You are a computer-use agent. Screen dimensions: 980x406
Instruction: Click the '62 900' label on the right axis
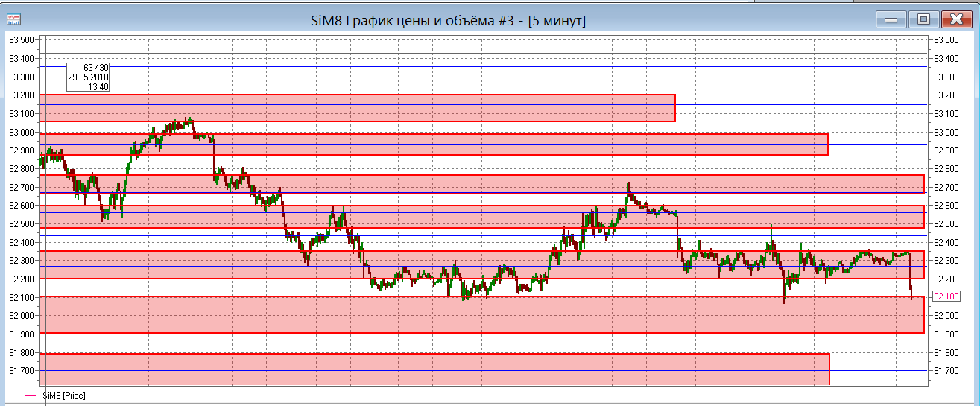click(x=947, y=150)
